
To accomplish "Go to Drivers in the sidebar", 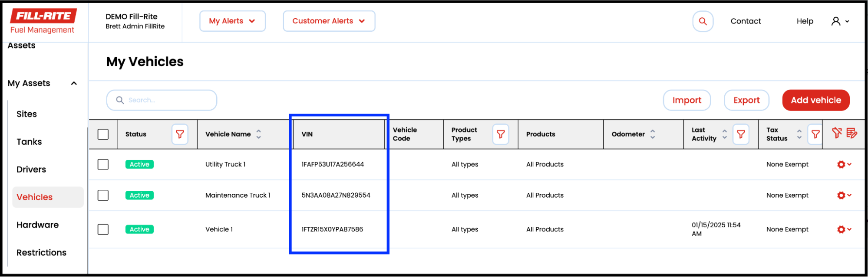I will coord(31,169).
